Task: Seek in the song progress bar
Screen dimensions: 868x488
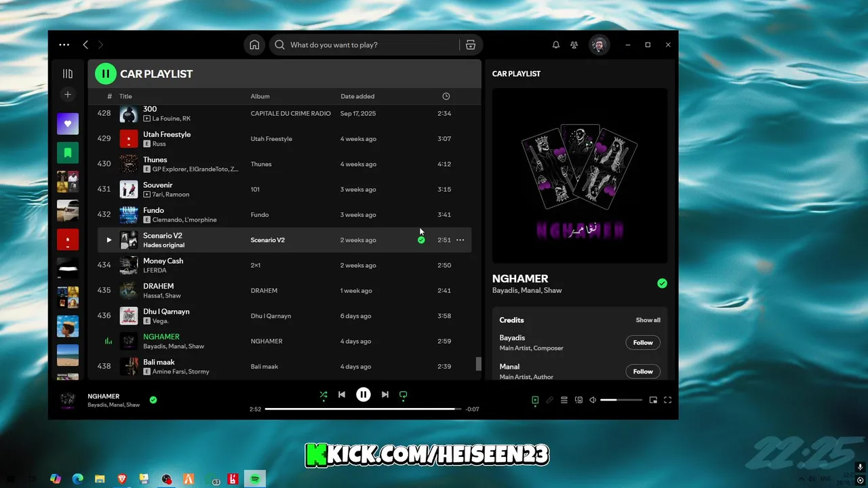Action: click(363, 409)
